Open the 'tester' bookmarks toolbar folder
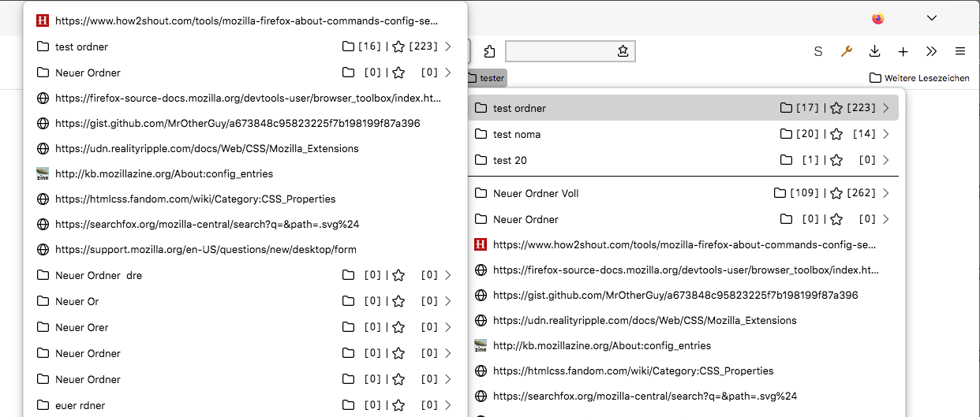The height and width of the screenshot is (417, 980). tap(486, 78)
